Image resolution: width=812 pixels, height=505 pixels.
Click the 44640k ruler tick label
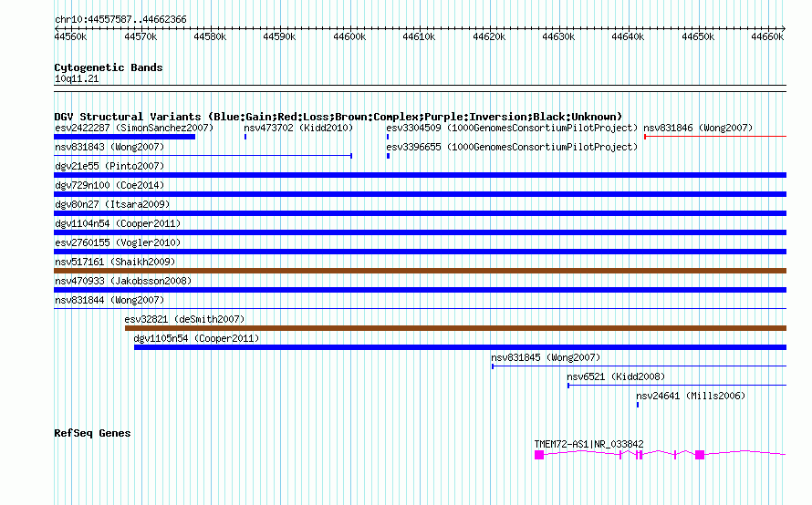click(628, 36)
